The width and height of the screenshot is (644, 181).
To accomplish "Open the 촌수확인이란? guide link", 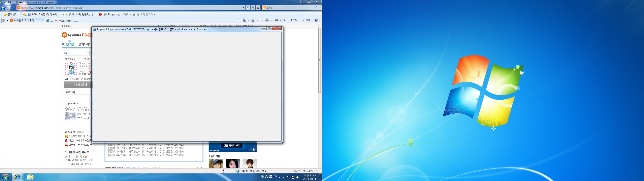I will 76,157.
